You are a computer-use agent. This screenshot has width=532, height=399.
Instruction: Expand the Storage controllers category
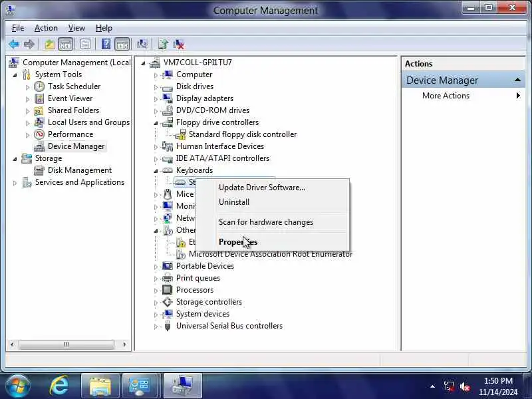point(156,303)
